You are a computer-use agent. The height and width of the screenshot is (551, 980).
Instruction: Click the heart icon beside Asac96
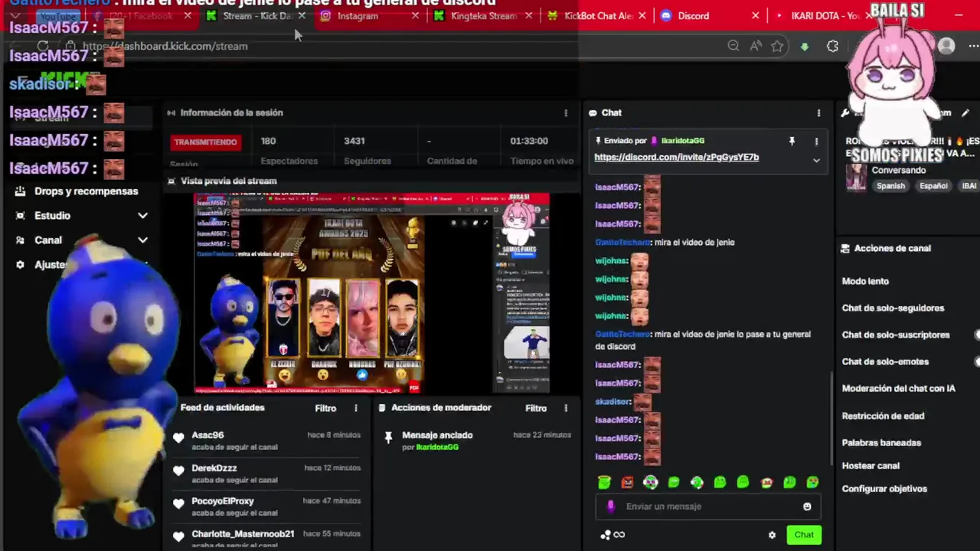pos(178,438)
